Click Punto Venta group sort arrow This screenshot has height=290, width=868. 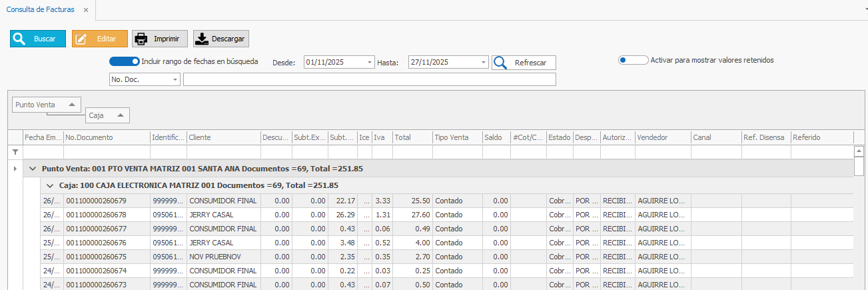click(72, 105)
